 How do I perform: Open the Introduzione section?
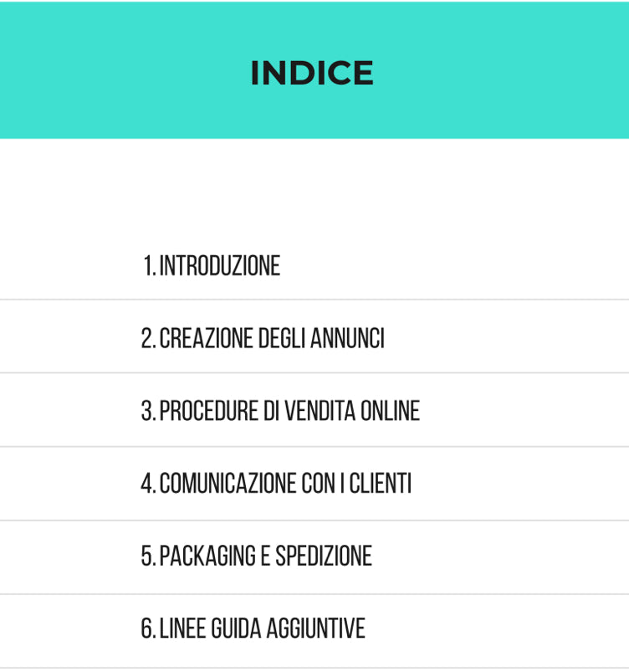pyautogui.click(x=219, y=266)
